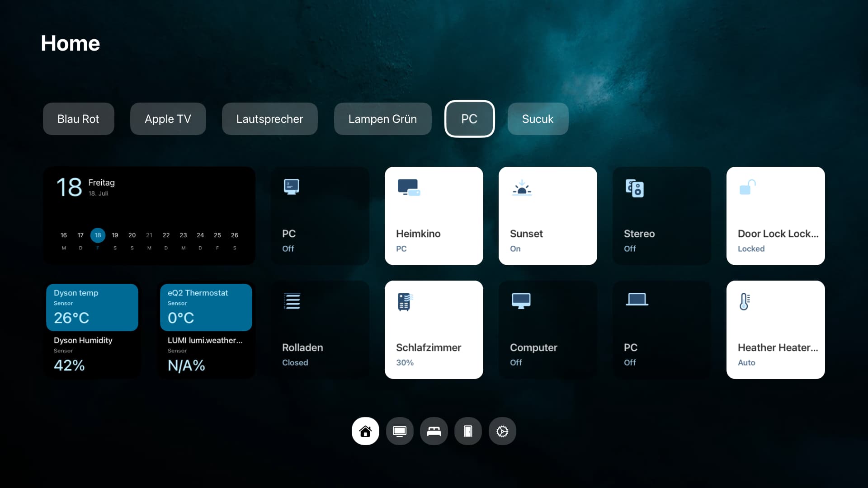
Task: Activate the Apple TV scene button
Action: tap(168, 119)
